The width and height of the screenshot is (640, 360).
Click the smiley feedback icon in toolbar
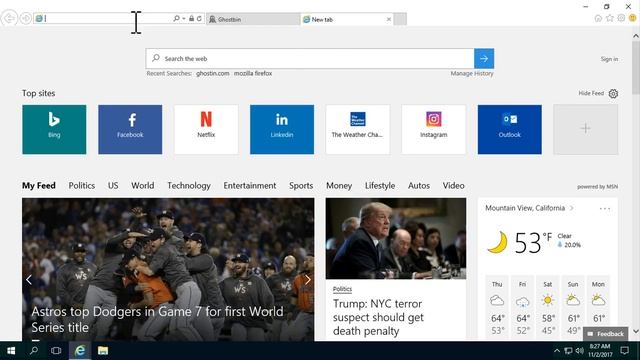pyautogui.click(x=633, y=18)
